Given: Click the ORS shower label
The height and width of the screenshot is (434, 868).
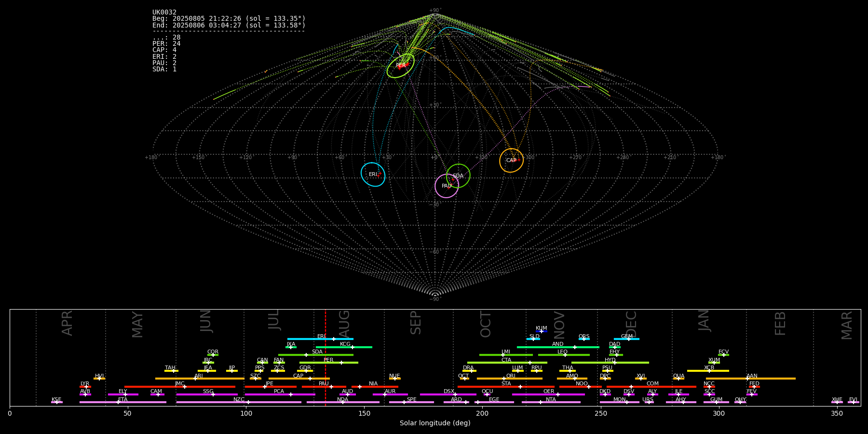Looking at the screenshot, I should 583,337.
